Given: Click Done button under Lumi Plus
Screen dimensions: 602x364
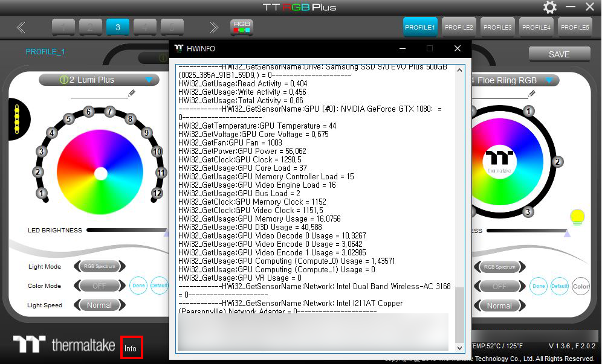Looking at the screenshot, I should (138, 286).
